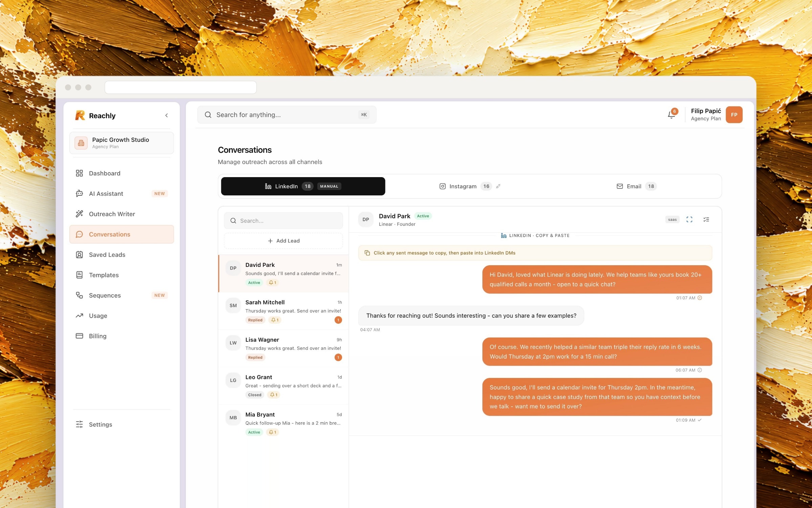
Task: Click the reminder bell badge on Leo Grant
Action: click(274, 395)
